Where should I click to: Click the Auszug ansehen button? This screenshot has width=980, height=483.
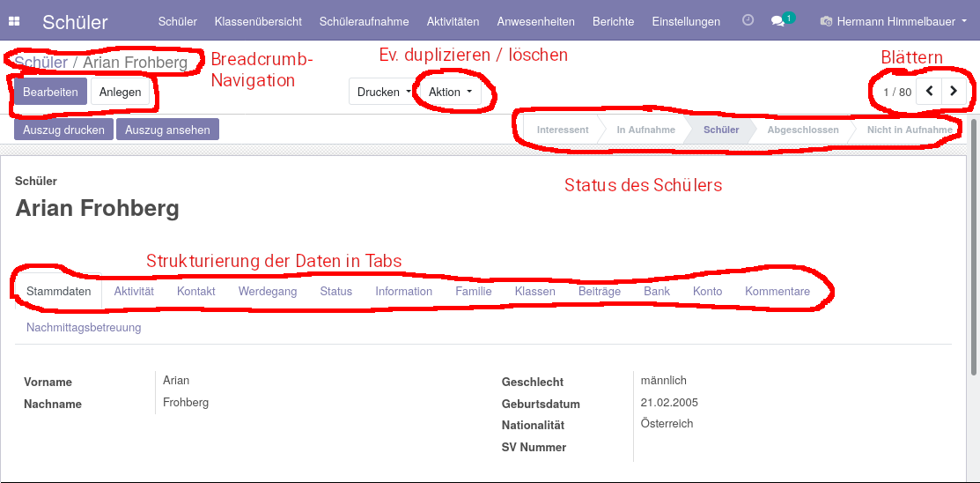pyautogui.click(x=167, y=130)
